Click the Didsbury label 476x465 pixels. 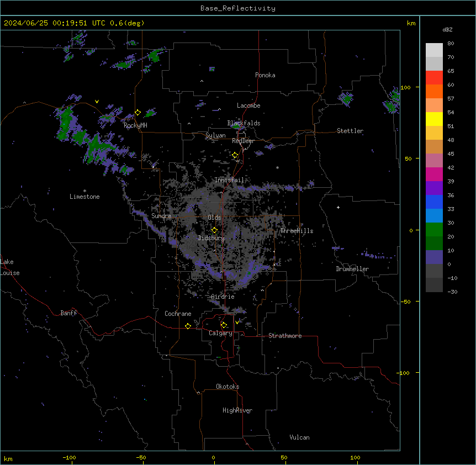coord(211,238)
